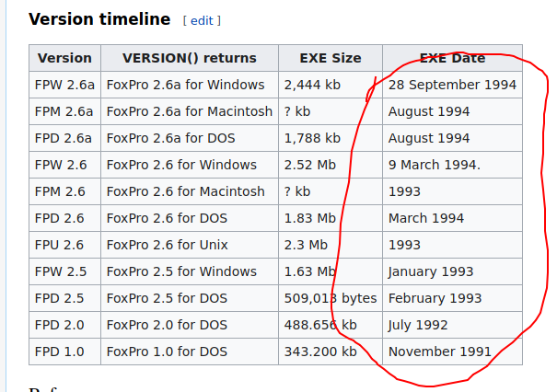Click the edit link beside Version timeline
This screenshot has width=557, height=392.
[202, 20]
